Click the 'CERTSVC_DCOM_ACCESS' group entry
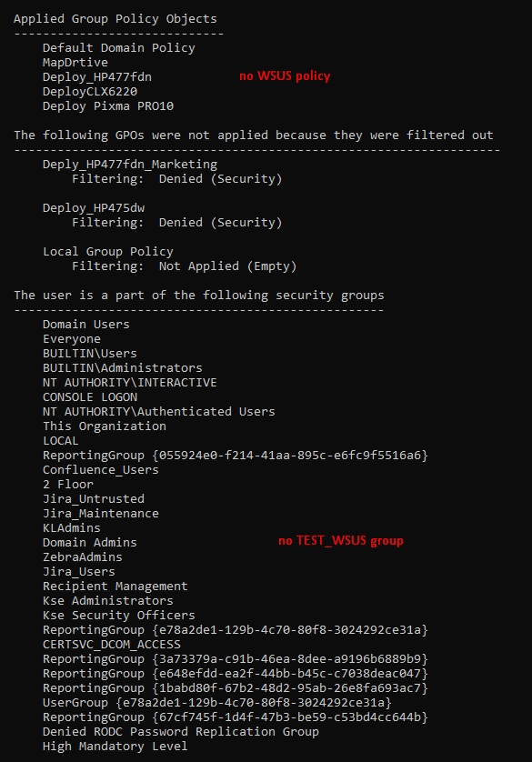This screenshot has height=762, width=532. [111, 645]
